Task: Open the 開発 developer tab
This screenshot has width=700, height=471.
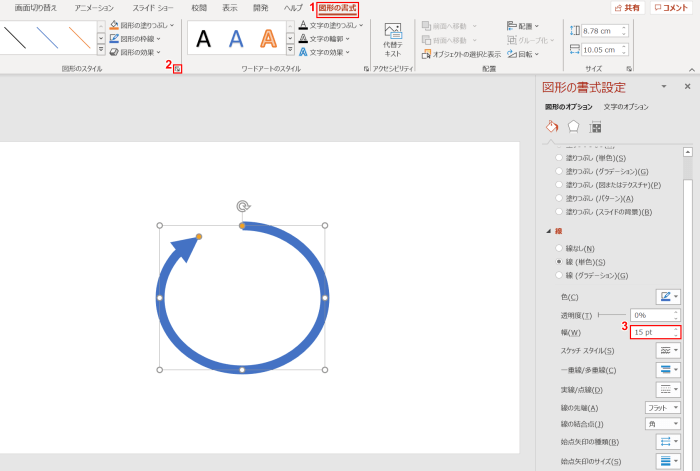Action: point(261,8)
